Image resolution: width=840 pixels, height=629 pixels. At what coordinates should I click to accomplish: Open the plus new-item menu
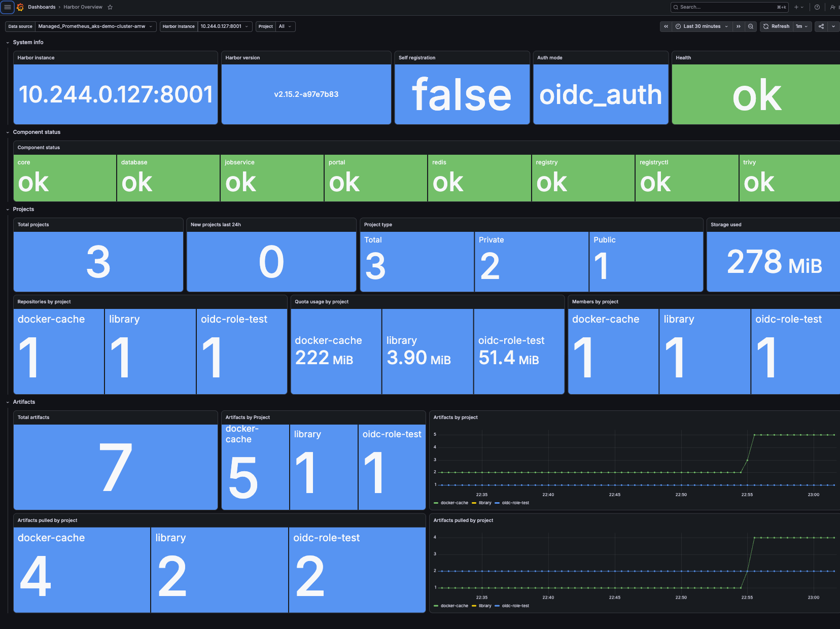pyautogui.click(x=799, y=7)
